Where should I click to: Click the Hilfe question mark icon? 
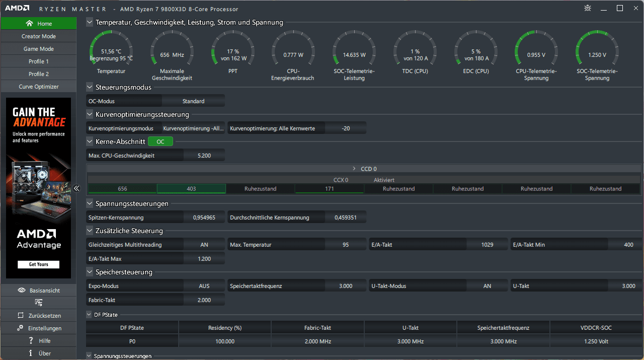[31, 341]
